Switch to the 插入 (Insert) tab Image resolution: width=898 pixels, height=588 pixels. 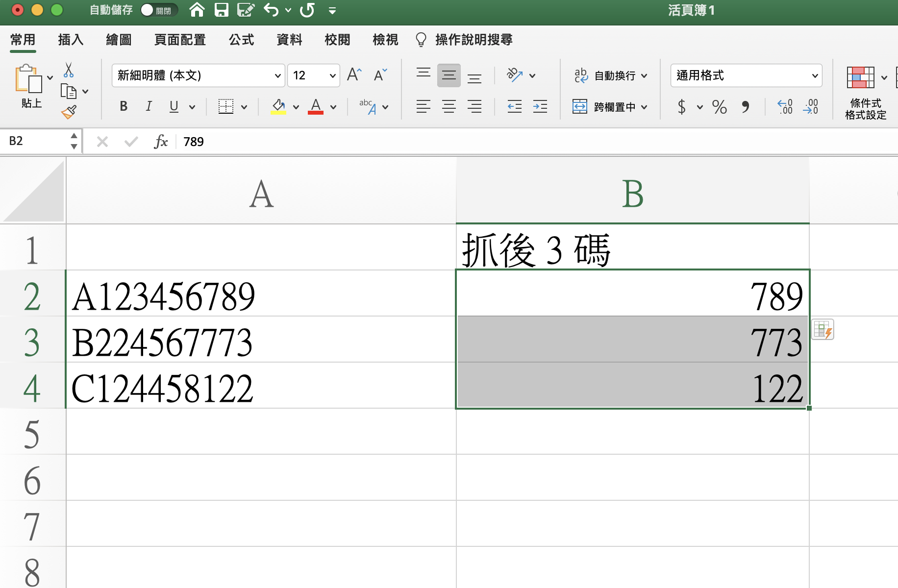(x=71, y=40)
